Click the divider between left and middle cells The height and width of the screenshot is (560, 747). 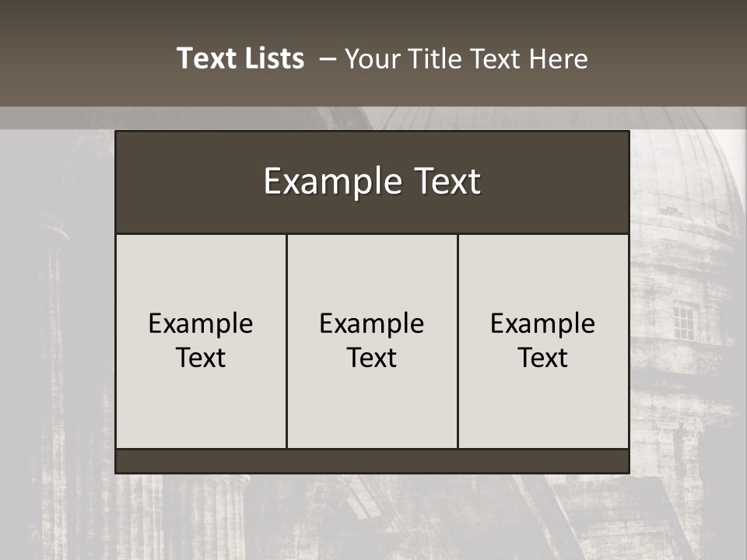pos(286,341)
